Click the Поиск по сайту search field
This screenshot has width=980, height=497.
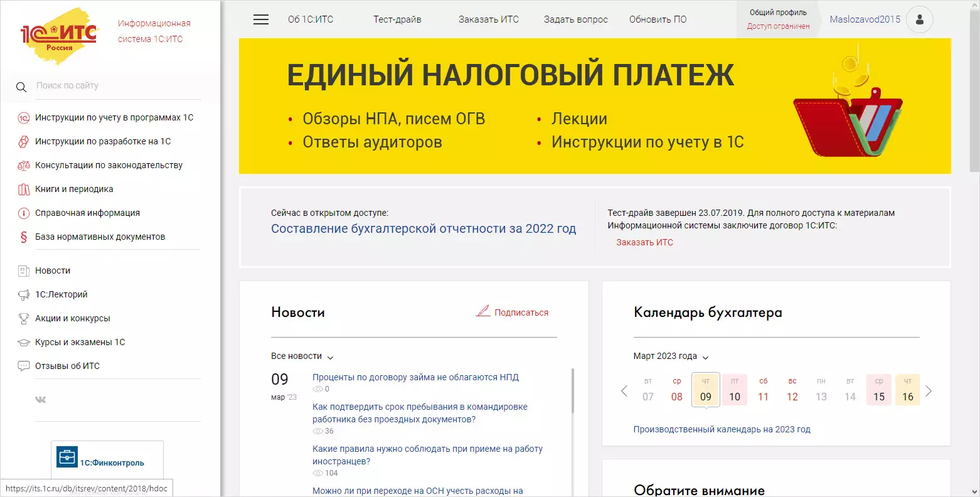point(118,86)
